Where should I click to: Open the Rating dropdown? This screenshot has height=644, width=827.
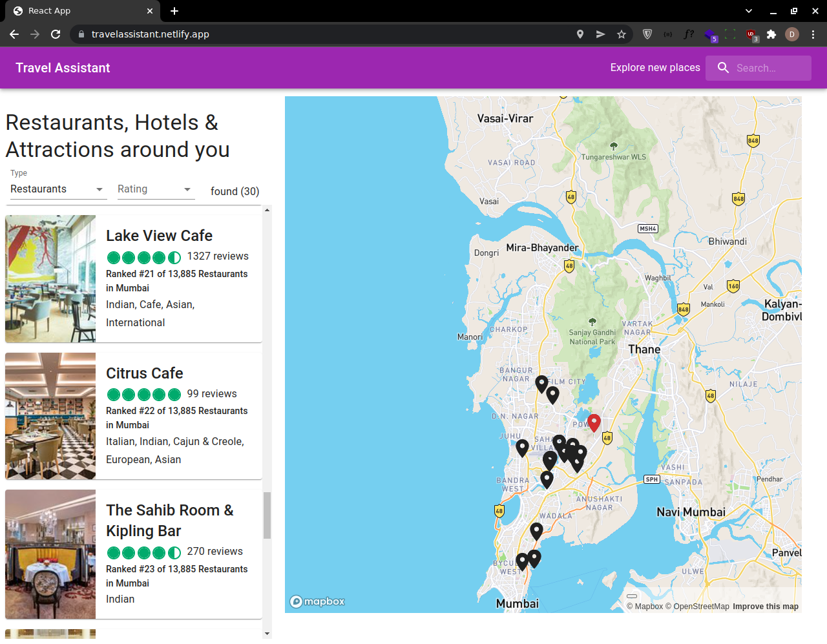(155, 189)
